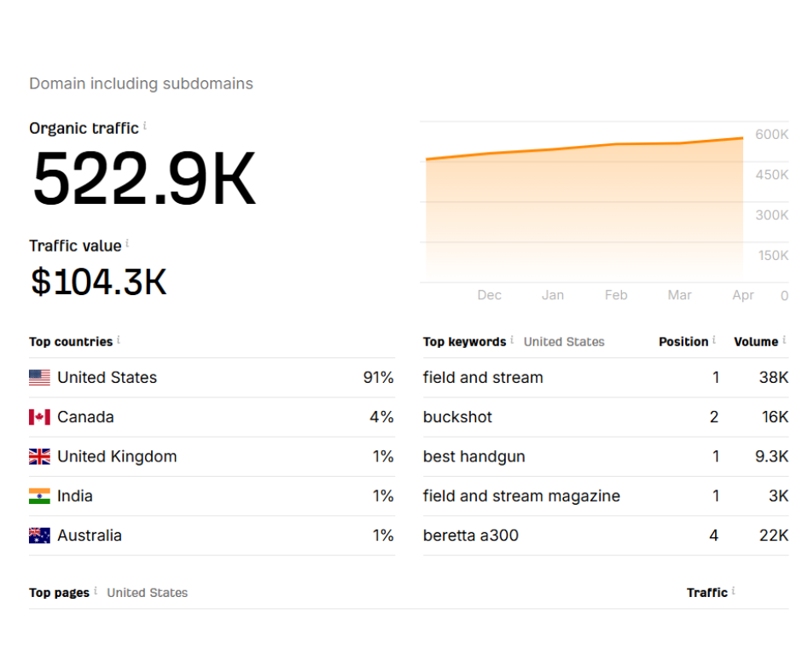Click the Jan label on chart axis
This screenshot has width=802, height=672.
(552, 295)
